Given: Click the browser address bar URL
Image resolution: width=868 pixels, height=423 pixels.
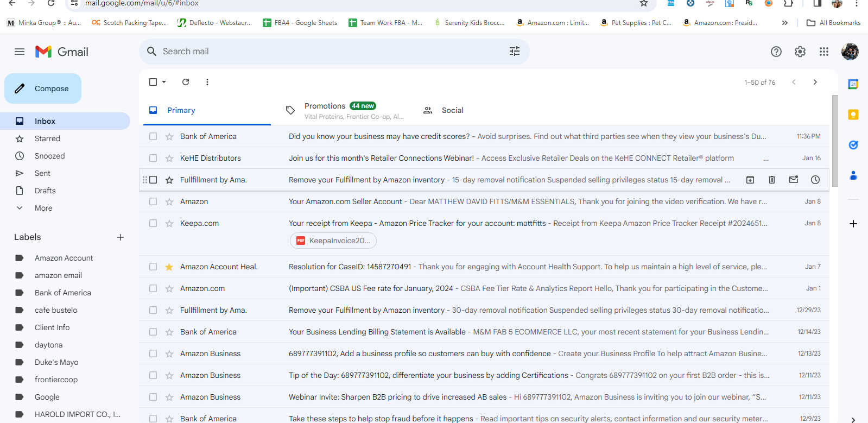Looking at the screenshot, I should (142, 3).
